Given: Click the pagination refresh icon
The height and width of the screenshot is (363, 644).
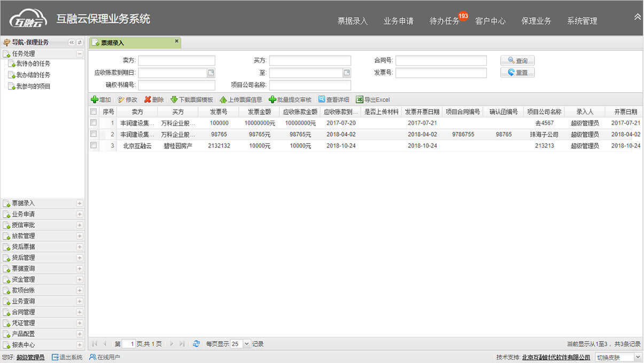Looking at the screenshot, I should (x=197, y=344).
